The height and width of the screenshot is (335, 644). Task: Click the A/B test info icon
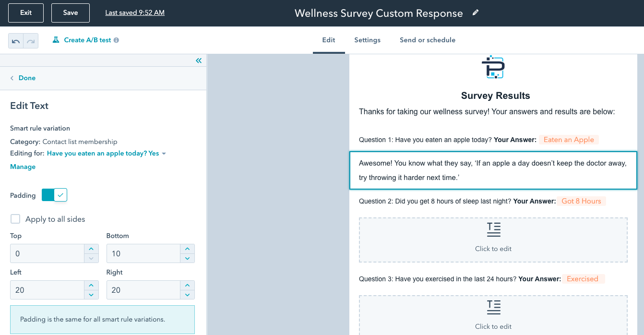pos(116,40)
